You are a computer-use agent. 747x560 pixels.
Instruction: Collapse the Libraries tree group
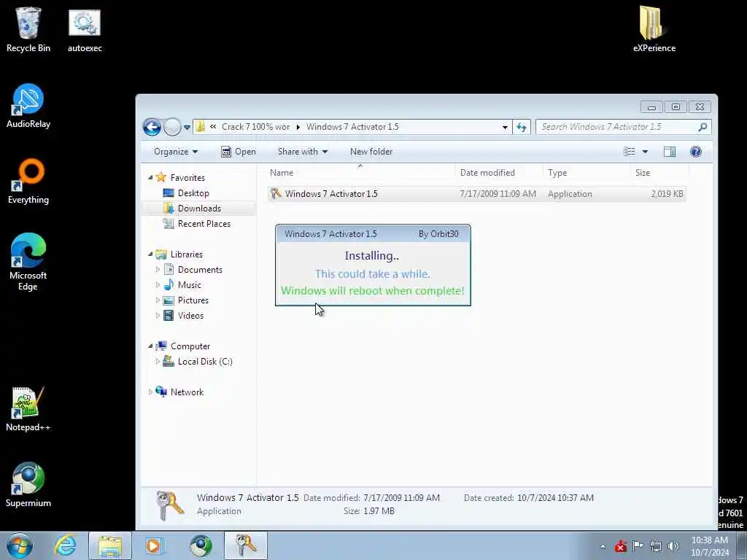(150, 254)
